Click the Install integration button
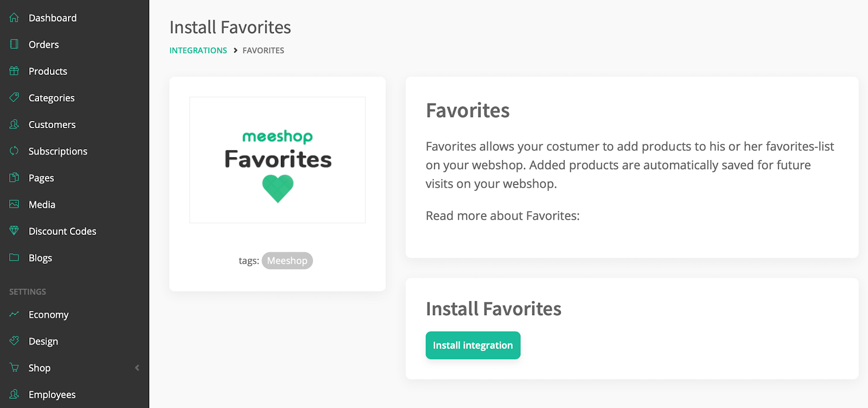The height and width of the screenshot is (408, 868). pos(473,345)
